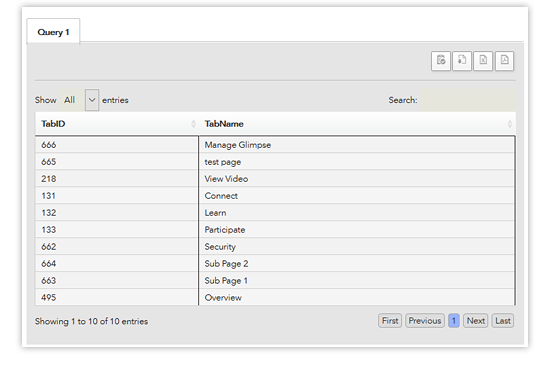
Task: Click TabID value 132
Action: (49, 213)
